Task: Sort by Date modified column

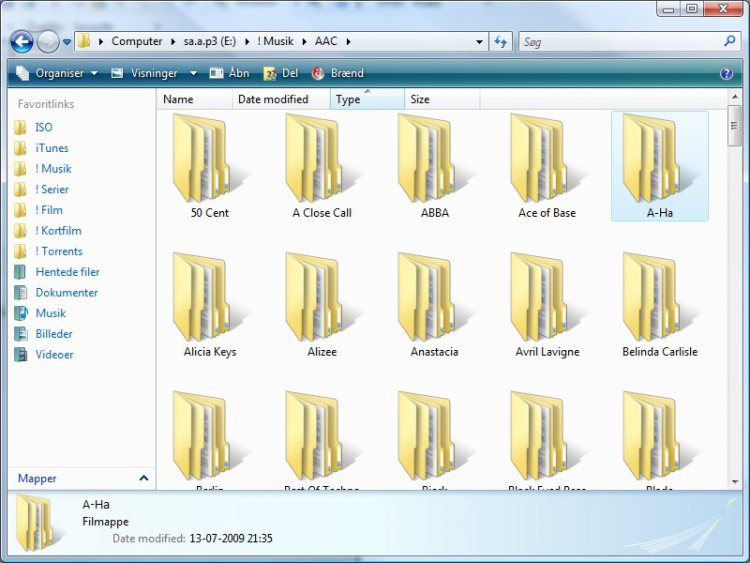Action: [281, 99]
